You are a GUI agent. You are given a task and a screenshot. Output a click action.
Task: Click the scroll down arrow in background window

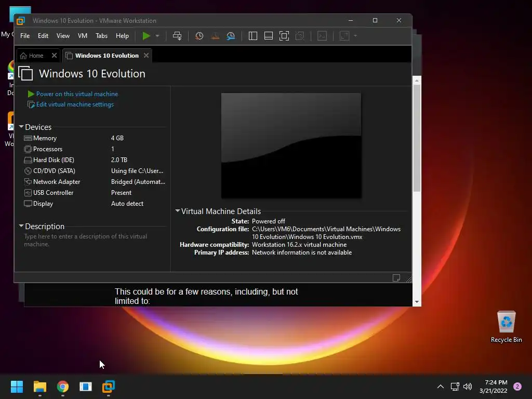coord(417,302)
